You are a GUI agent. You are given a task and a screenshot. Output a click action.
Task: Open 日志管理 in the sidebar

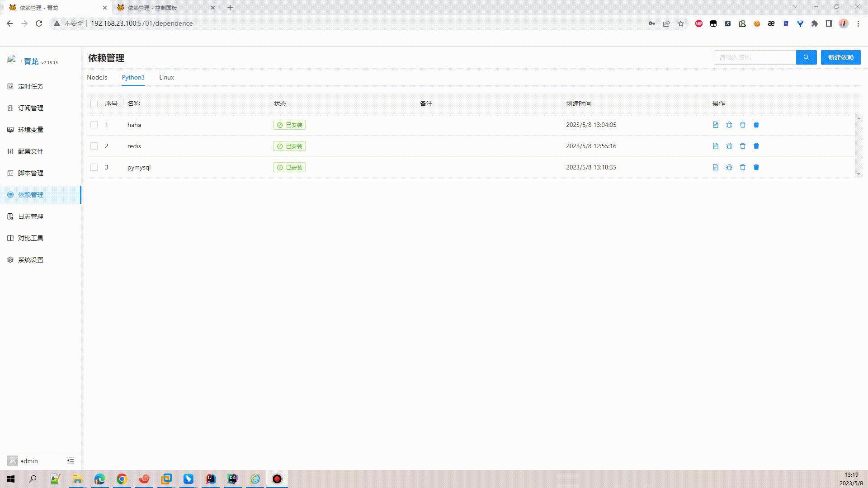(41, 216)
